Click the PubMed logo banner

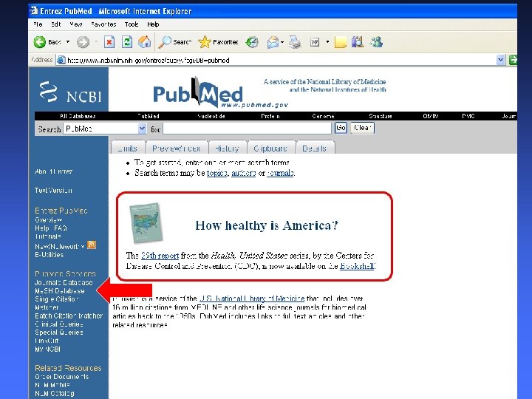pyautogui.click(x=220, y=92)
